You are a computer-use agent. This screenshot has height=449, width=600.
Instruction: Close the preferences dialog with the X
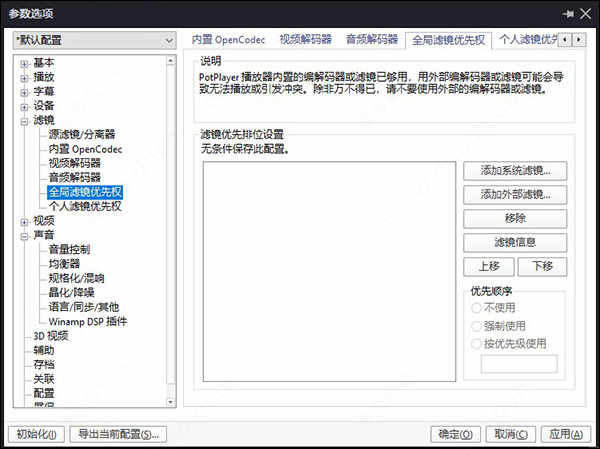tap(585, 14)
